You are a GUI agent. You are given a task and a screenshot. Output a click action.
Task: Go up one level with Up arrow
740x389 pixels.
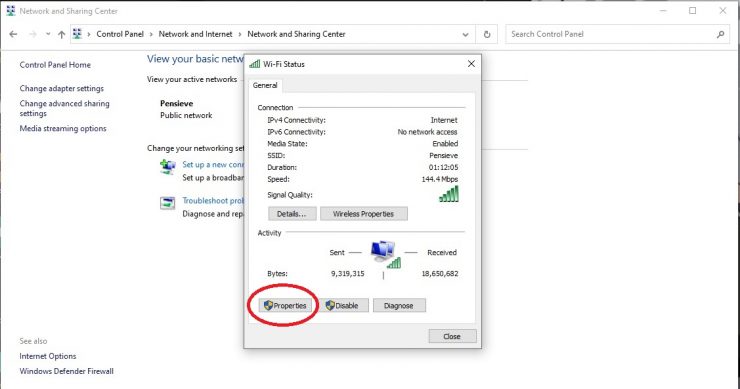[x=61, y=34]
